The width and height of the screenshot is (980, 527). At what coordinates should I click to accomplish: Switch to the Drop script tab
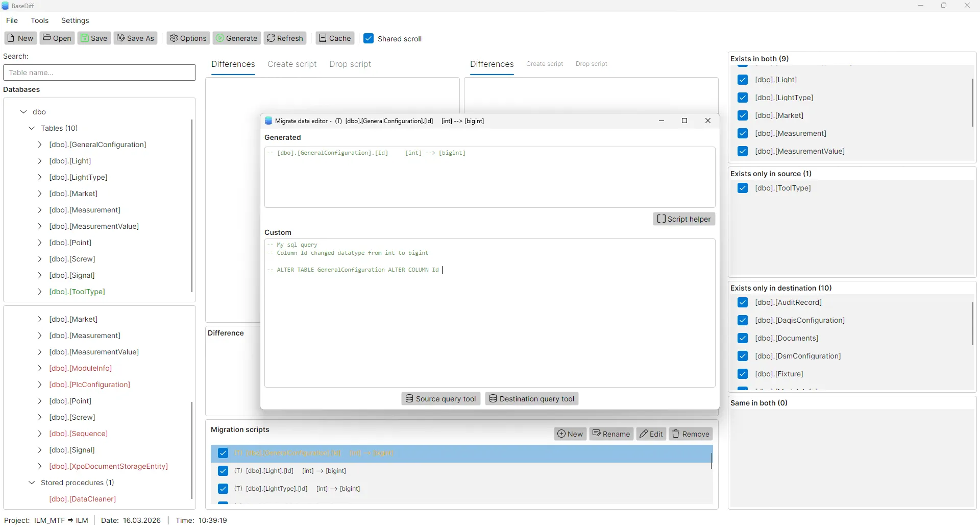(350, 64)
